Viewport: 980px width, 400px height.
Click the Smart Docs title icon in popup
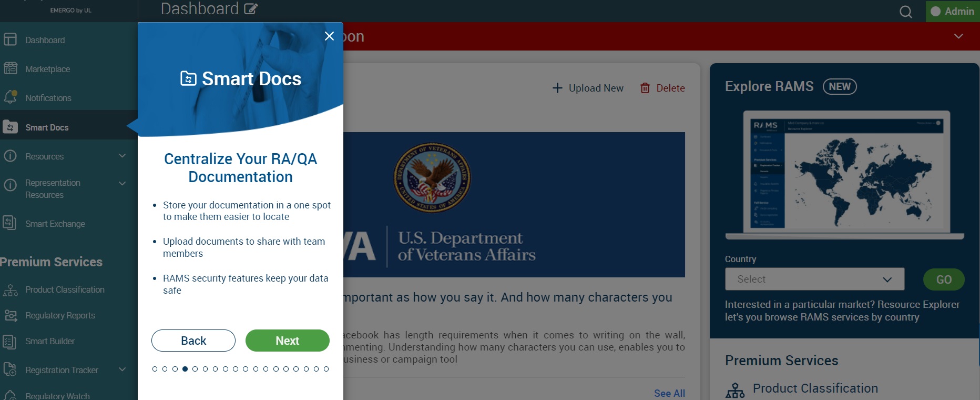pyautogui.click(x=188, y=78)
